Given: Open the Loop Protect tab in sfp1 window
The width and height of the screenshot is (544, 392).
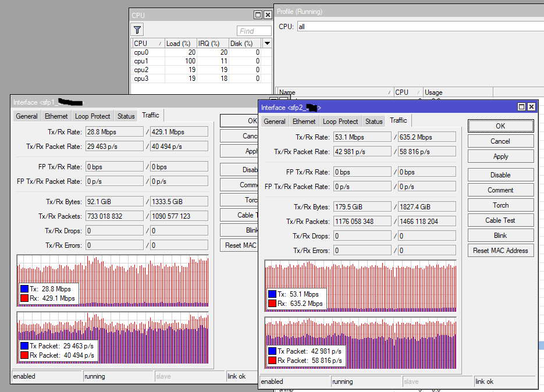Looking at the screenshot, I should click(x=93, y=116).
